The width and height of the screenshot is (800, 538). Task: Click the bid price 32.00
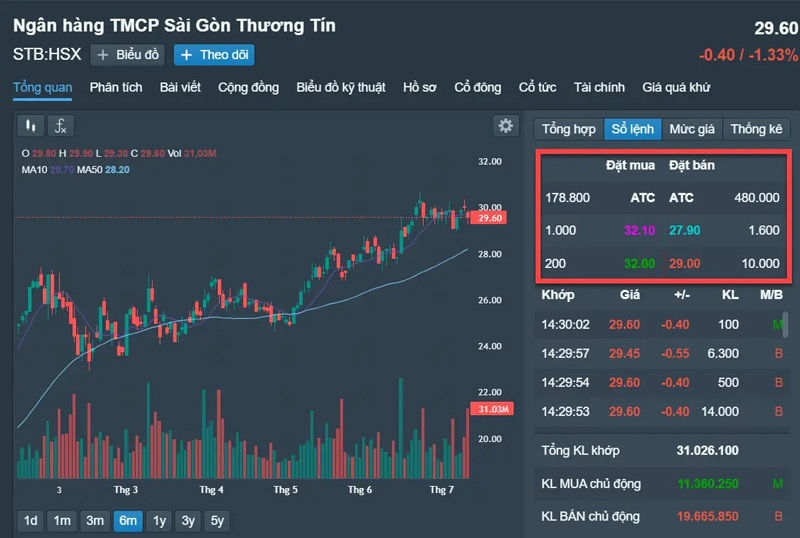(x=639, y=263)
